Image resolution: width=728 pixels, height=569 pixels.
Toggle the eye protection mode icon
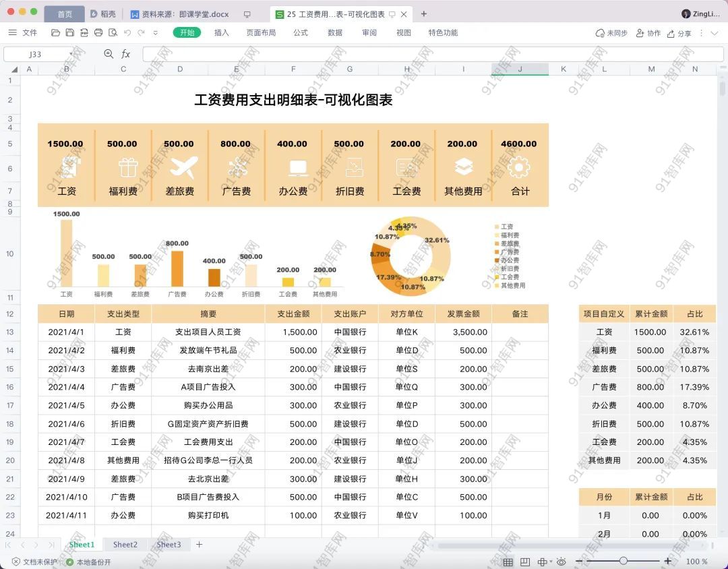(x=561, y=562)
